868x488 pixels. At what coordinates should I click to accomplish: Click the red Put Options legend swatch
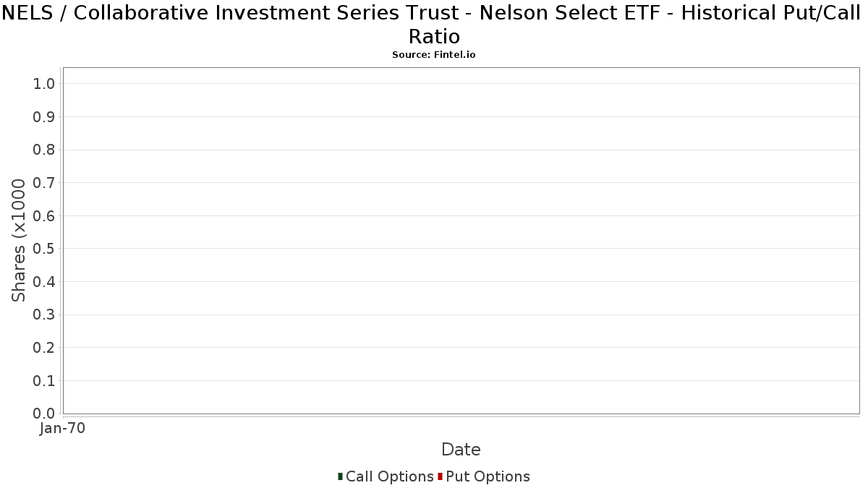pyautogui.click(x=440, y=476)
